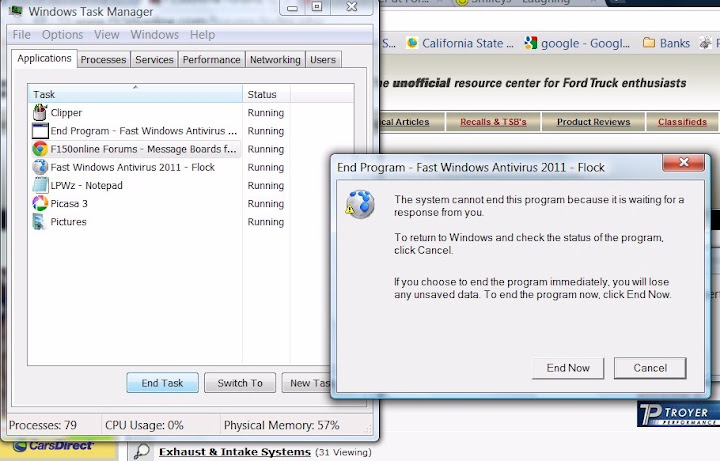Viewport: 720px width, 461px height.
Task: Select the Picasa 3 task row
Action: (x=136, y=203)
